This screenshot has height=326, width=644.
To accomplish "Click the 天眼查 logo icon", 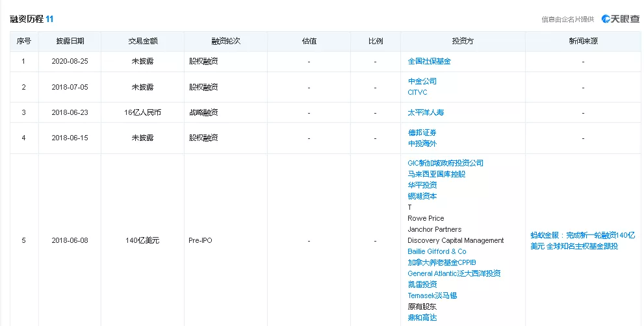I will [606, 19].
